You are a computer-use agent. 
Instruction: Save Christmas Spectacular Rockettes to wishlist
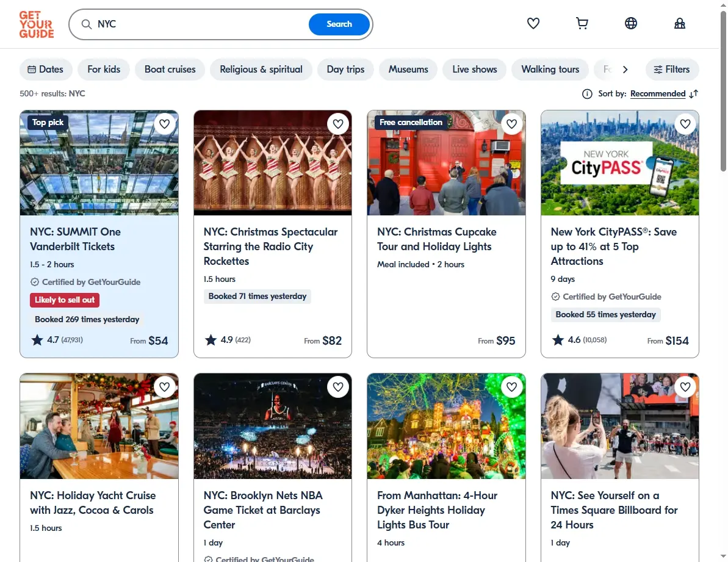pos(338,124)
